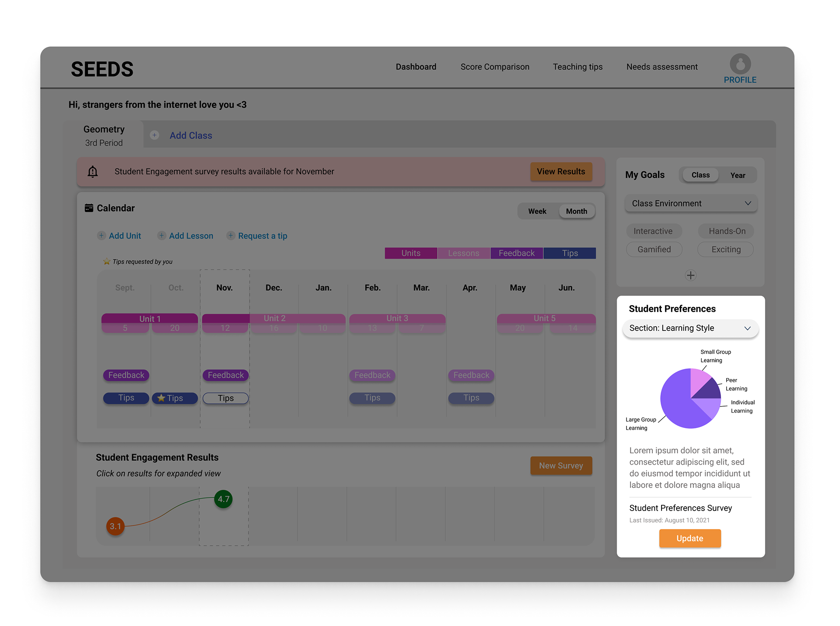Image resolution: width=840 pixels, height=626 pixels.
Task: Open the Profile avatar icon
Action: pyautogui.click(x=740, y=64)
